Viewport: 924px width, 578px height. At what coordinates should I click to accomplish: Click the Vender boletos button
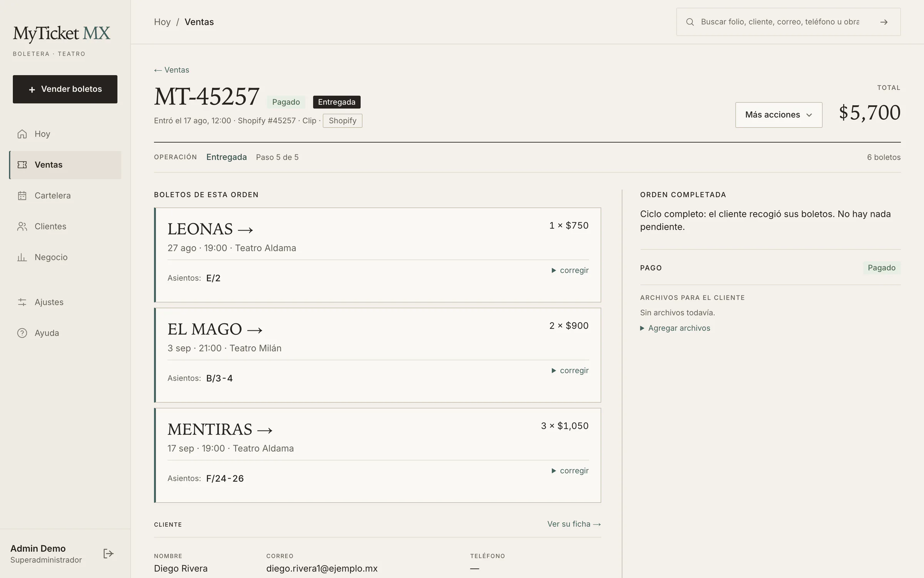(65, 89)
